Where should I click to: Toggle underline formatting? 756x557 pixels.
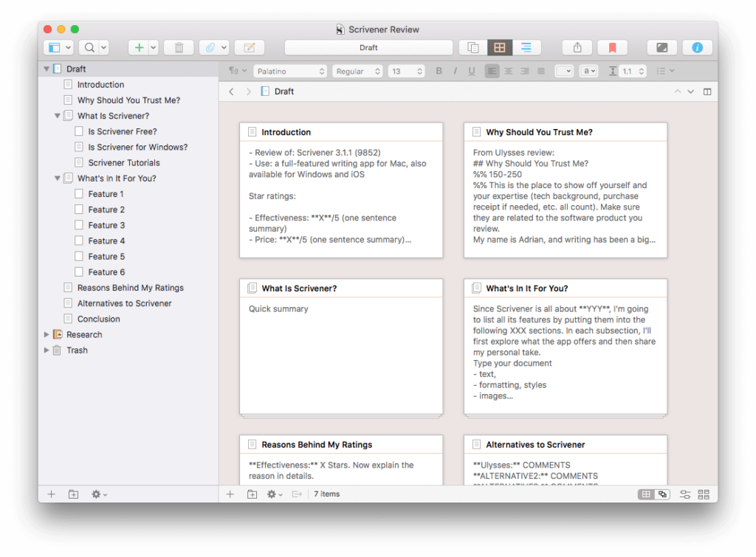[472, 71]
